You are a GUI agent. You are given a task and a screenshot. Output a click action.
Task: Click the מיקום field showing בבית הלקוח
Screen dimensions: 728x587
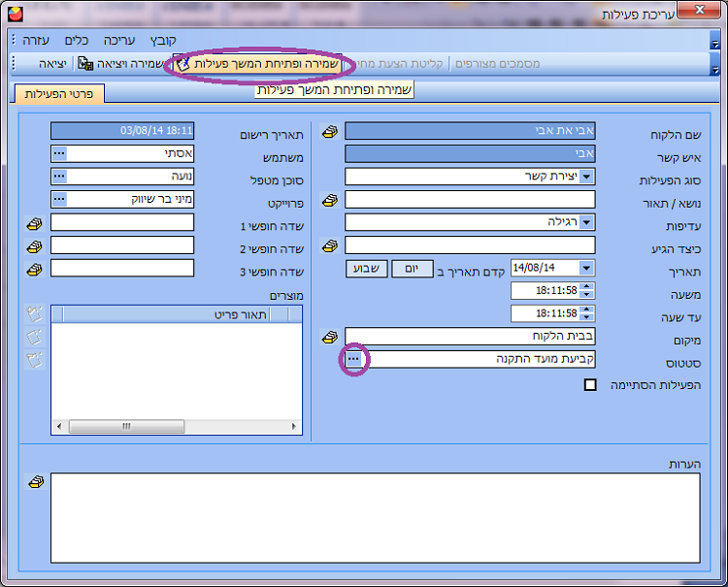click(x=470, y=337)
